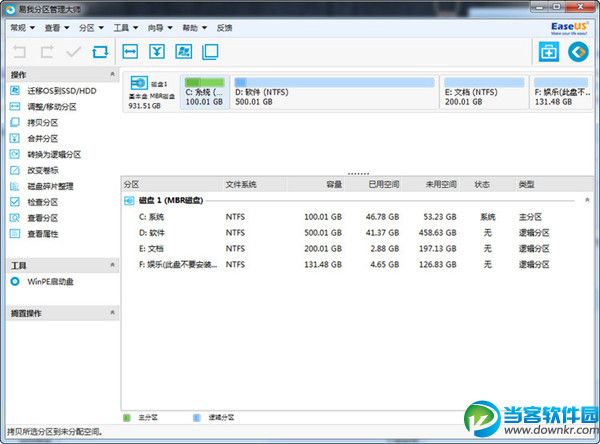600x444 pixels.
Task: Click the 已用空间 column header
Action: click(373, 184)
